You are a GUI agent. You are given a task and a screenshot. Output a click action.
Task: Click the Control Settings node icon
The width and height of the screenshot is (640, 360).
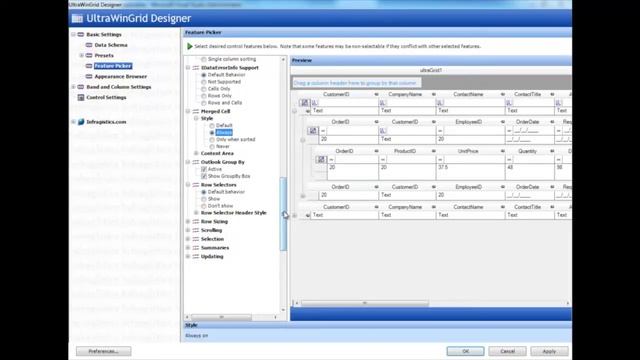[x=81, y=97]
